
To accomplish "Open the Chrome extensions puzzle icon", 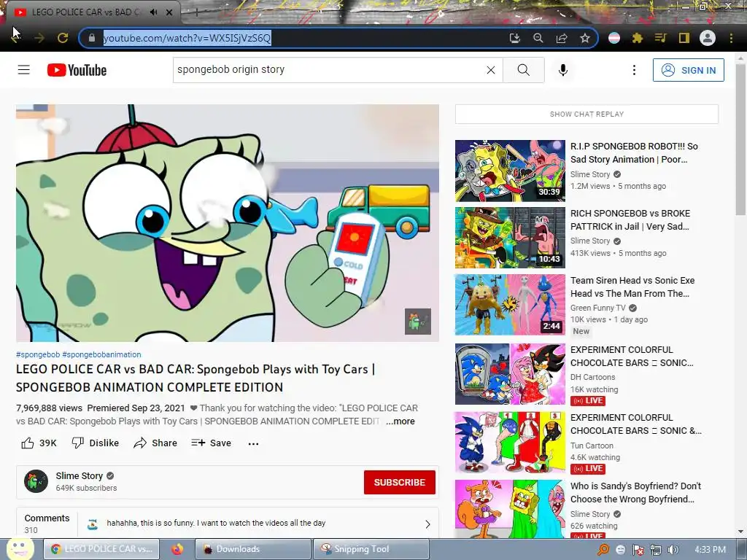I will (637, 38).
